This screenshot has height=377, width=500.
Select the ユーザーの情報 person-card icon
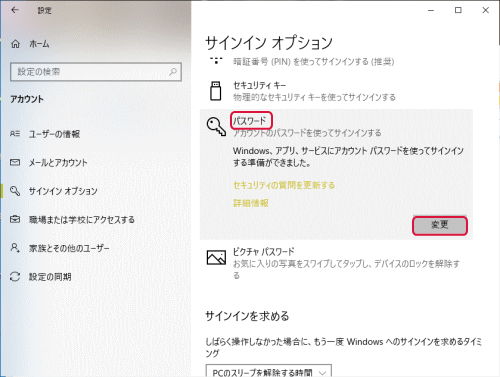(15, 134)
